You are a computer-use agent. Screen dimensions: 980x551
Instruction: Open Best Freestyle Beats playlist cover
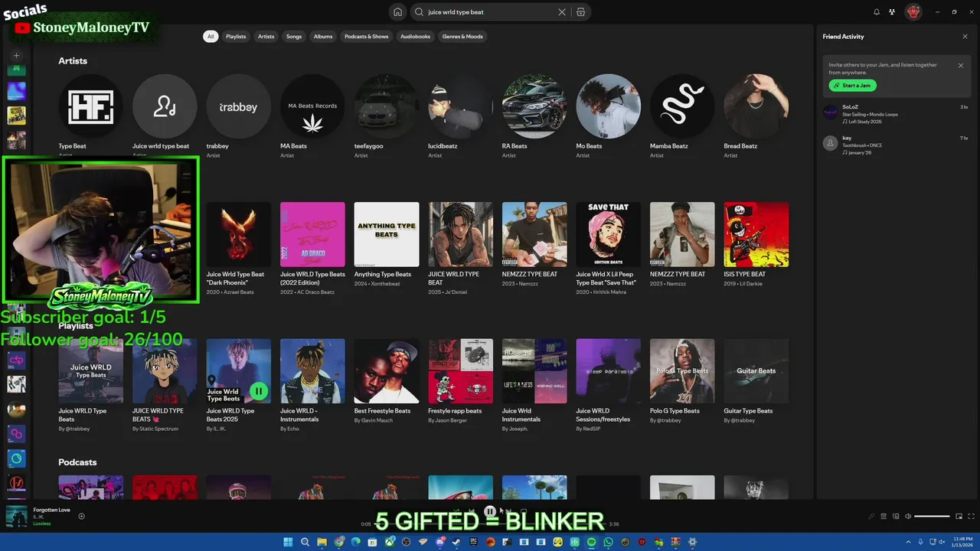[387, 371]
